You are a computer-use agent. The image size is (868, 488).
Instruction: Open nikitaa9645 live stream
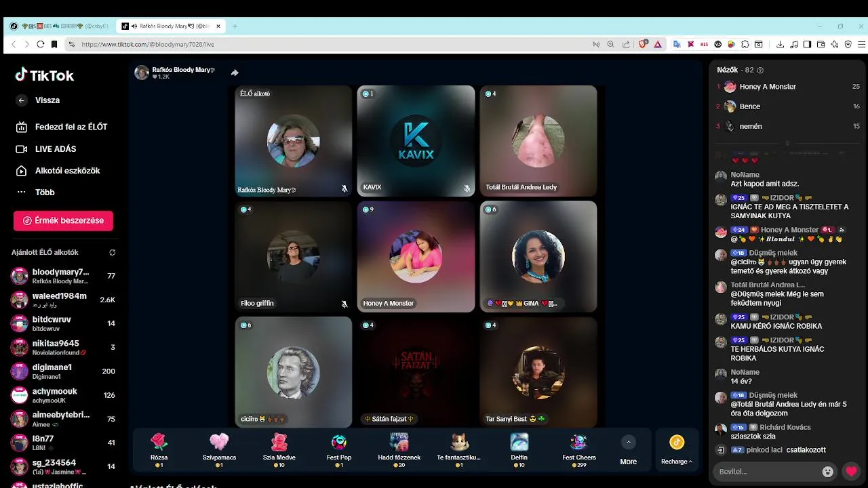tap(63, 347)
